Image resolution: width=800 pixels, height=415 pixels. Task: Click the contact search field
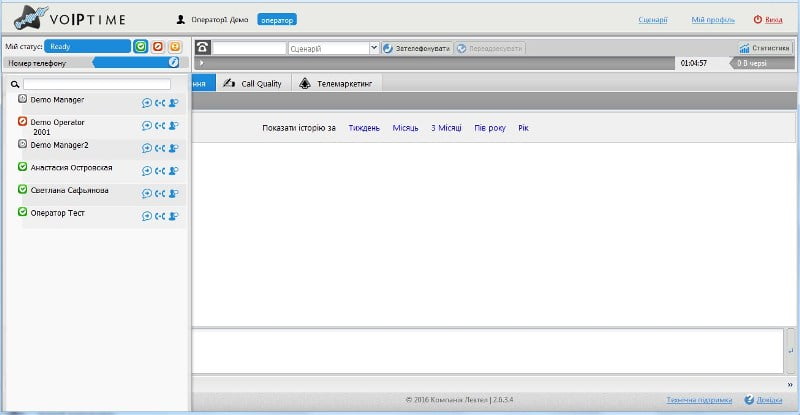point(97,84)
